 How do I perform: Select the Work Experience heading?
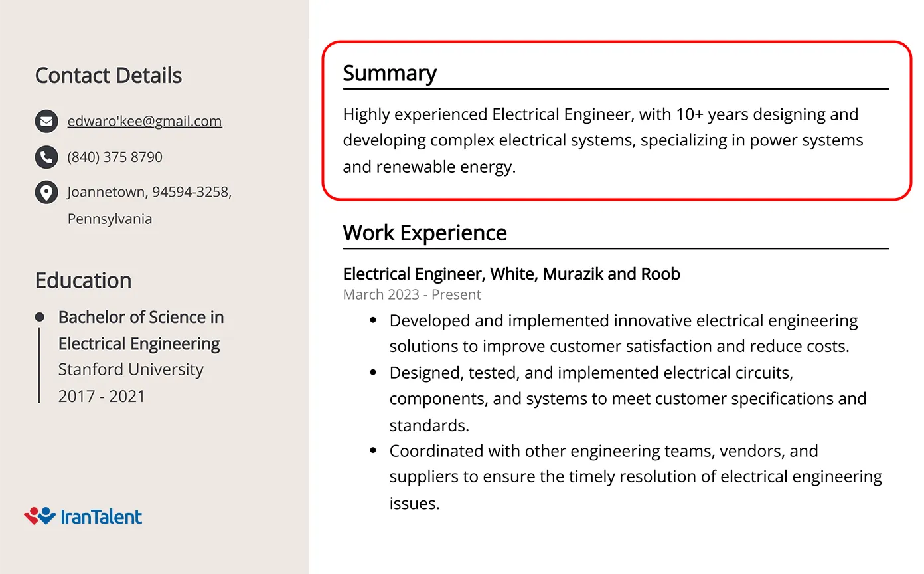[425, 233]
